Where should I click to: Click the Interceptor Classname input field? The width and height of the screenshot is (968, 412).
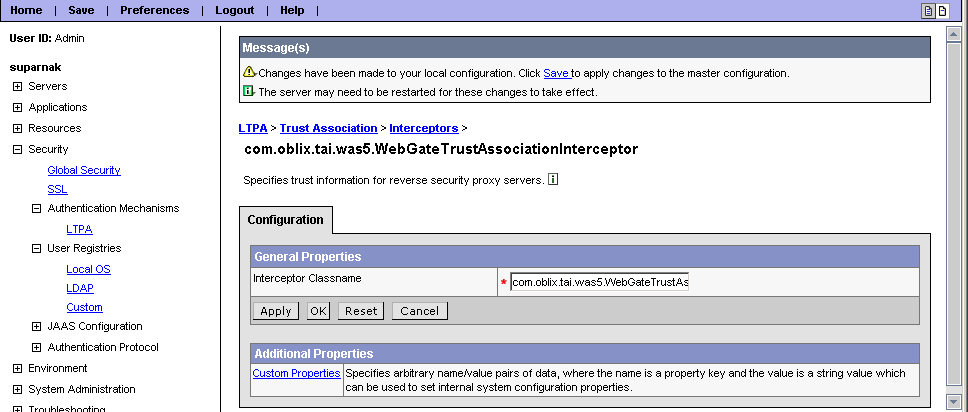599,282
